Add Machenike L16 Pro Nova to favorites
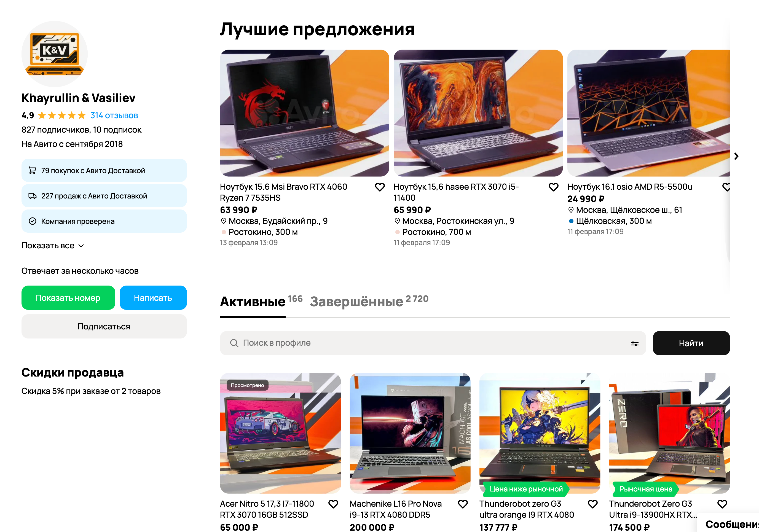759x532 pixels. (x=463, y=504)
